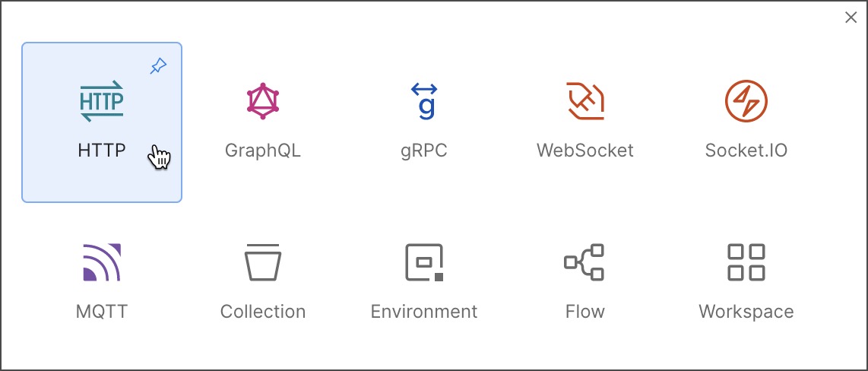This screenshot has height=371, width=868.
Task: Select the Socket.IO lightning circle icon
Action: (x=746, y=101)
